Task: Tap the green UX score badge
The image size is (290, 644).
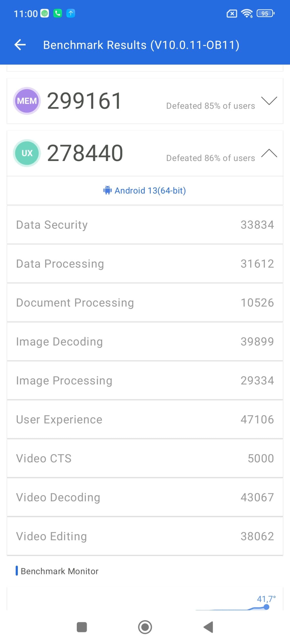Action: pos(27,153)
